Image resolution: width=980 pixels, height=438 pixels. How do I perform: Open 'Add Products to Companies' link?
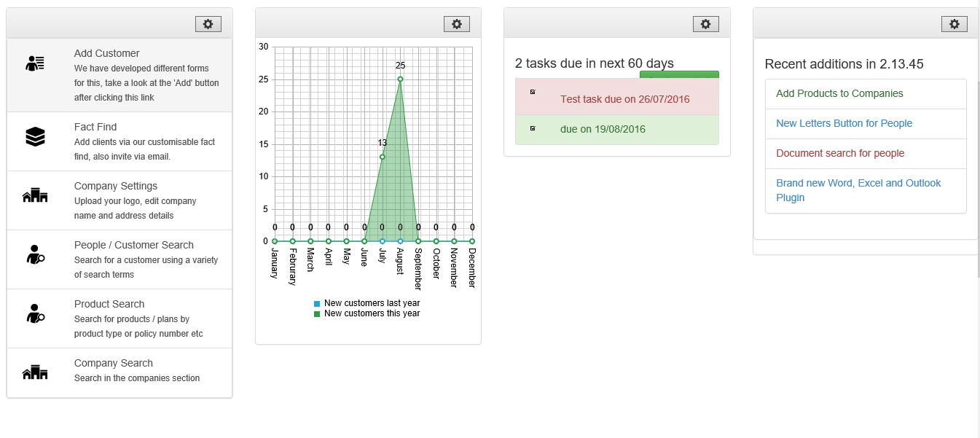[839, 93]
